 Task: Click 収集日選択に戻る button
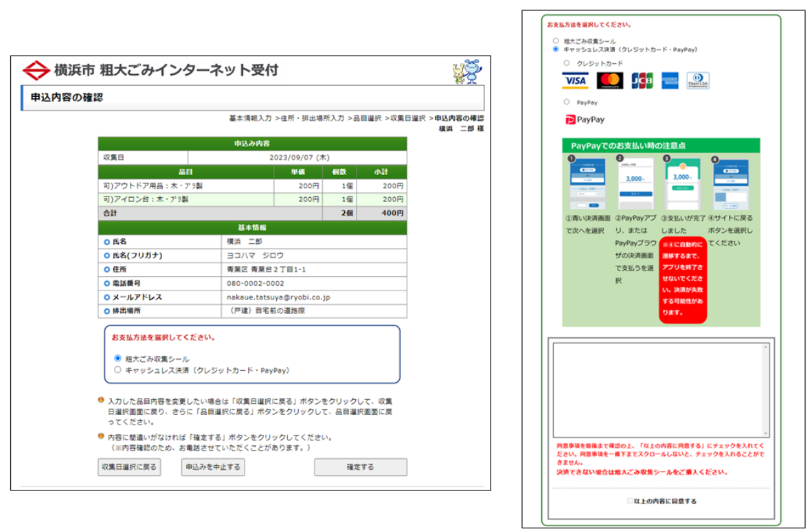point(129,467)
